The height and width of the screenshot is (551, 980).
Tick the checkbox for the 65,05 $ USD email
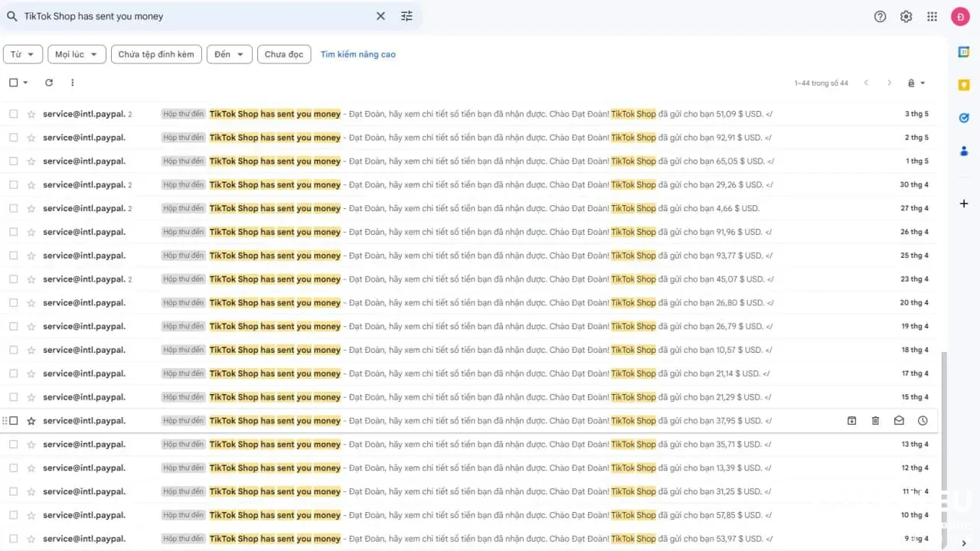(x=13, y=161)
